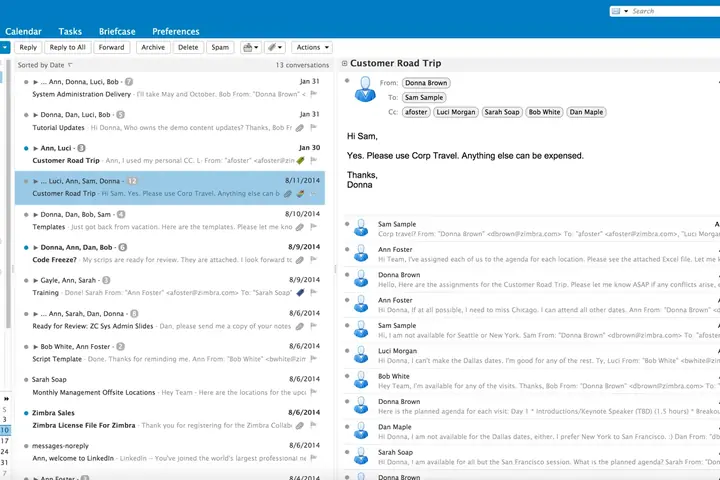Toggle read dot on messages-noreply email
The image size is (720, 480).
(x=26, y=446)
